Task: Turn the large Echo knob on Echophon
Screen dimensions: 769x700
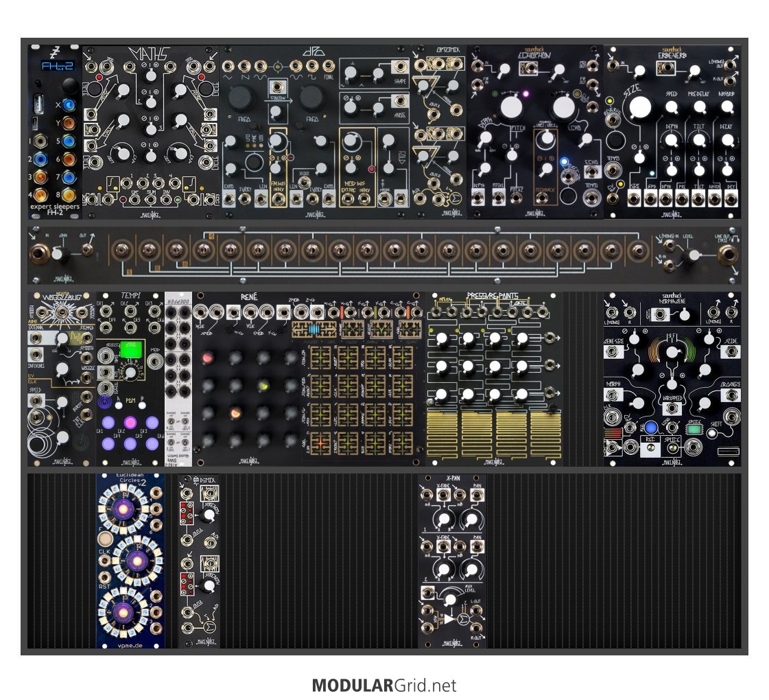Action: pos(563,108)
